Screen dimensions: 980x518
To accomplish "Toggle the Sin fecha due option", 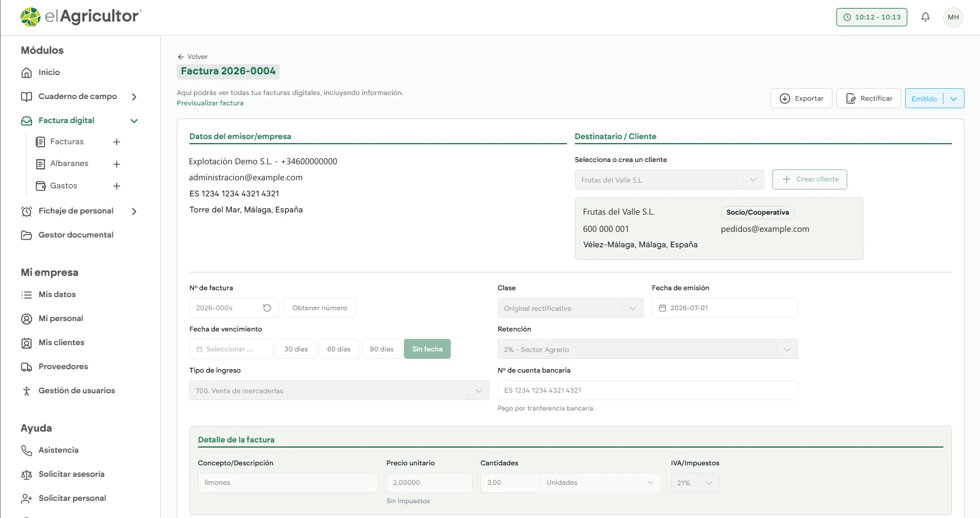I will pos(427,349).
